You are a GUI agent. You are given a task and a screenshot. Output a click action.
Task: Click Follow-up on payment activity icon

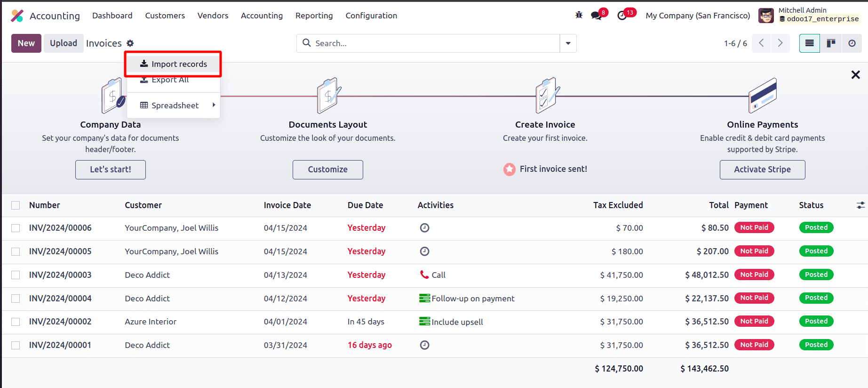[424, 298]
